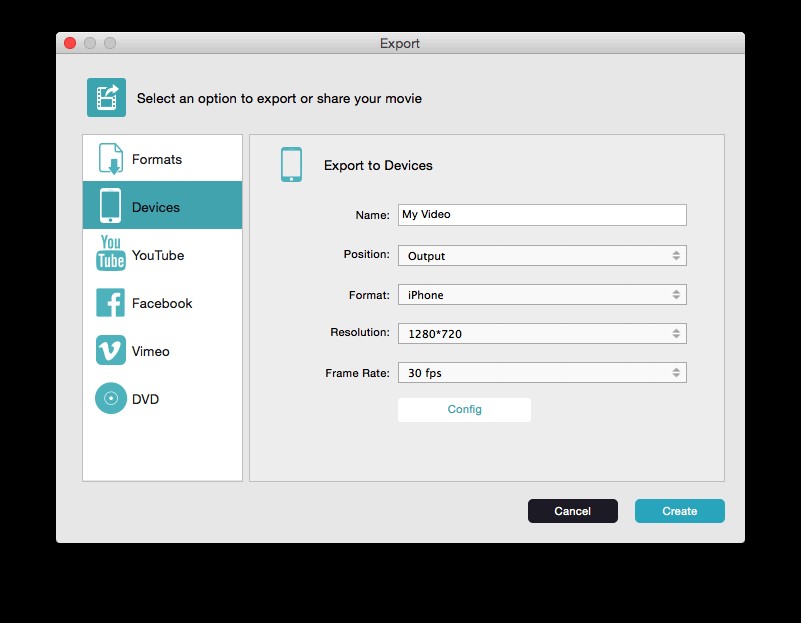Viewport: 801px width, 623px height.
Task: Click the Formats document icon in sidebar
Action: (110, 159)
